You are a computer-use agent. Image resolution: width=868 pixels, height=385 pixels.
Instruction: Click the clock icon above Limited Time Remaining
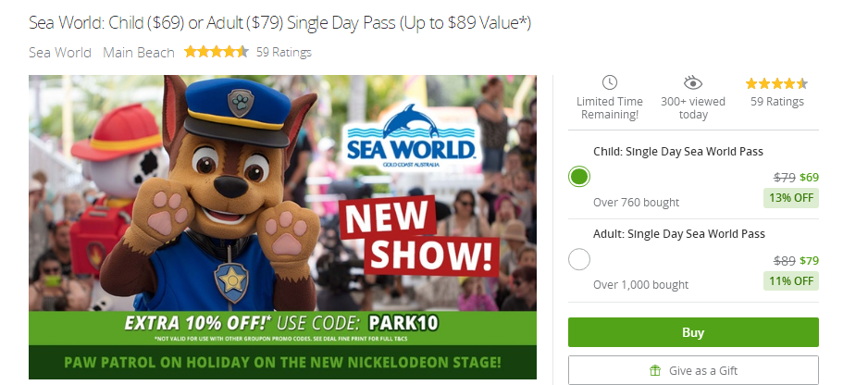point(610,83)
